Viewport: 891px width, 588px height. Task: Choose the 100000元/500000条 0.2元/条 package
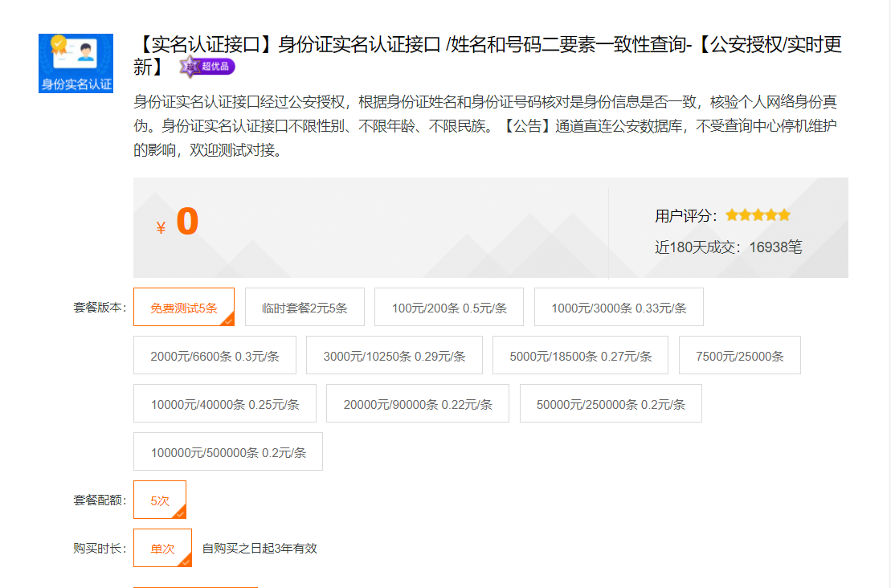pos(228,451)
